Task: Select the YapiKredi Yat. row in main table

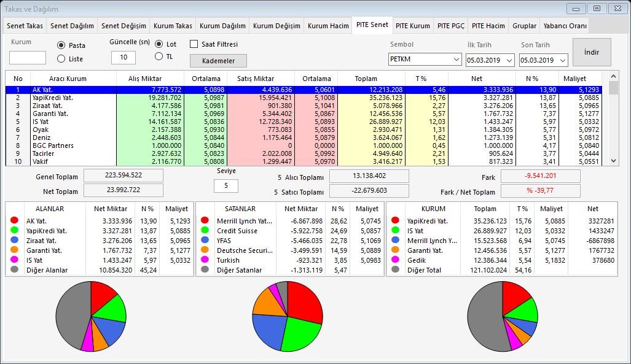Action: pos(304,98)
